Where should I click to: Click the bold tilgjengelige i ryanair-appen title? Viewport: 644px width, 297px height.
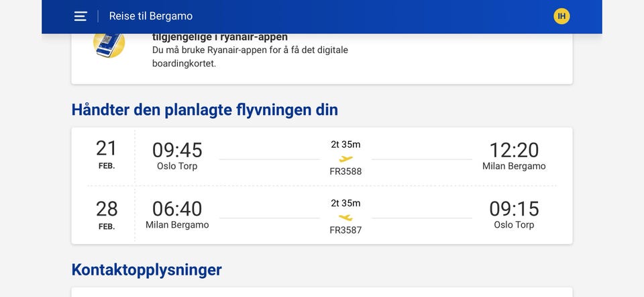tap(220, 38)
